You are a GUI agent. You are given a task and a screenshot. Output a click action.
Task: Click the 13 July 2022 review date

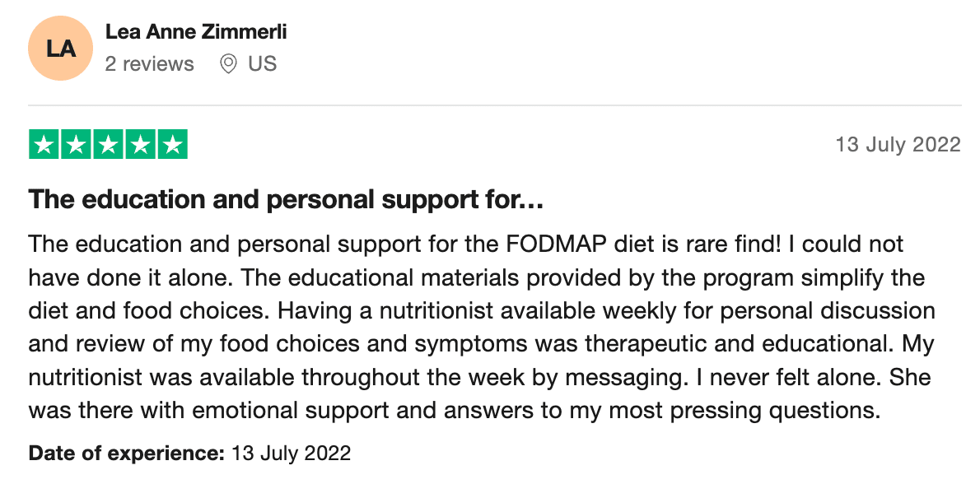[898, 144]
